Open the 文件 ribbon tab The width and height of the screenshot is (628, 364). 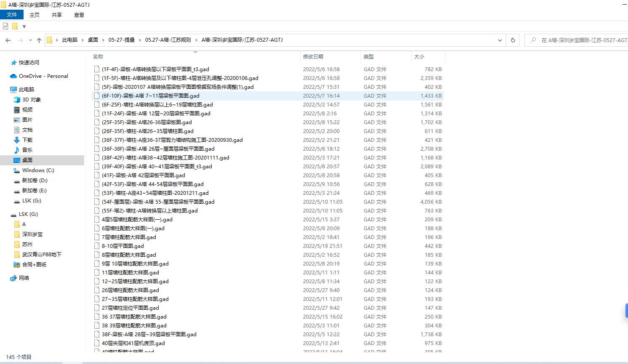coord(12,15)
